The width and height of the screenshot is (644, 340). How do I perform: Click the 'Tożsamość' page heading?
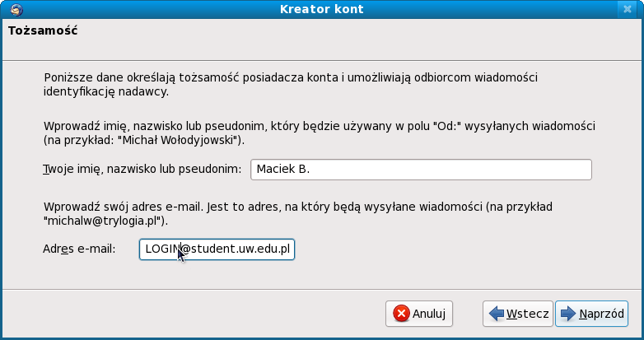click(x=43, y=32)
